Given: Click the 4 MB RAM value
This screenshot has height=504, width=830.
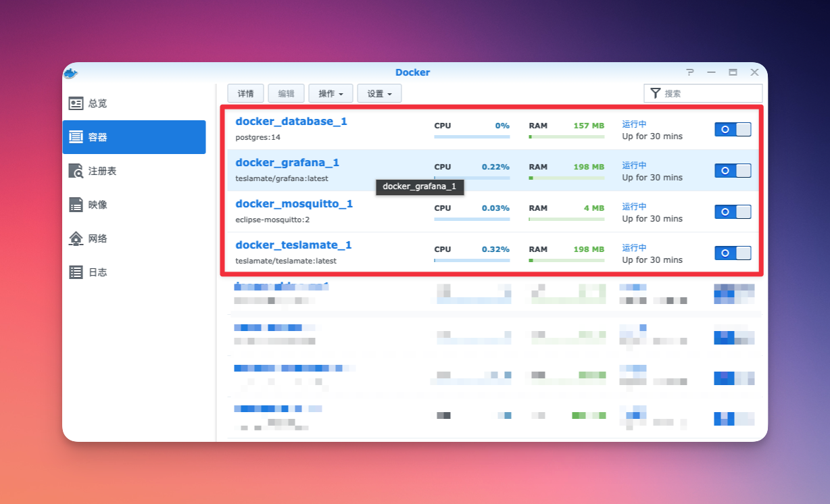Looking at the screenshot, I should click(594, 208).
